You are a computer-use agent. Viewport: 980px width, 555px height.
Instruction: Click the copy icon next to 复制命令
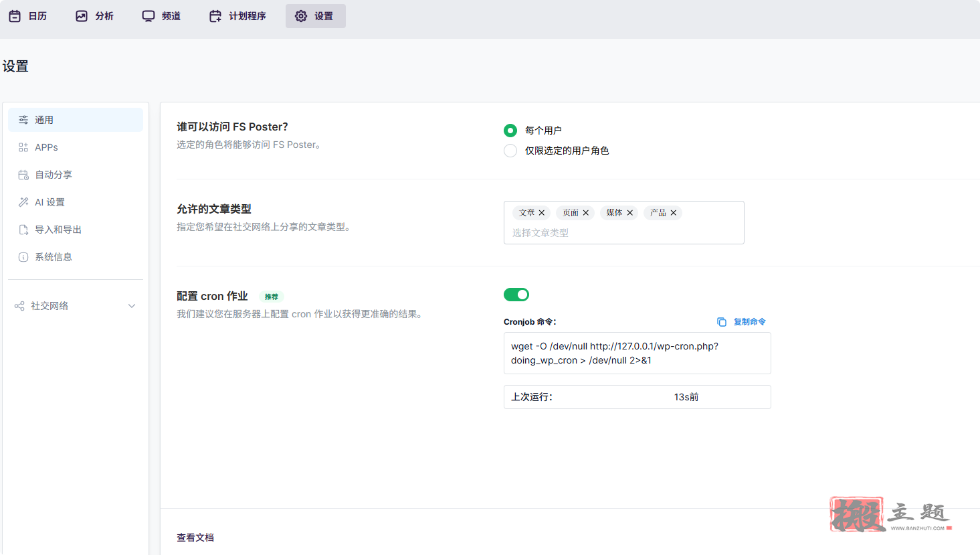[x=722, y=322]
